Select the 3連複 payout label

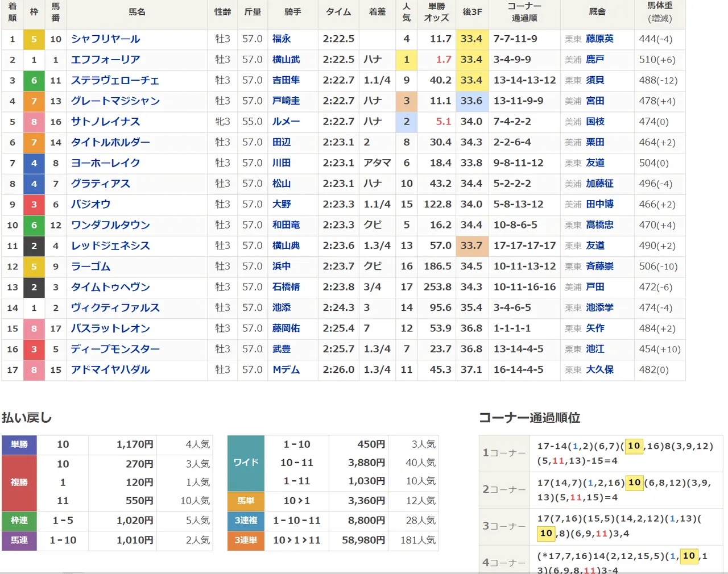[246, 520]
